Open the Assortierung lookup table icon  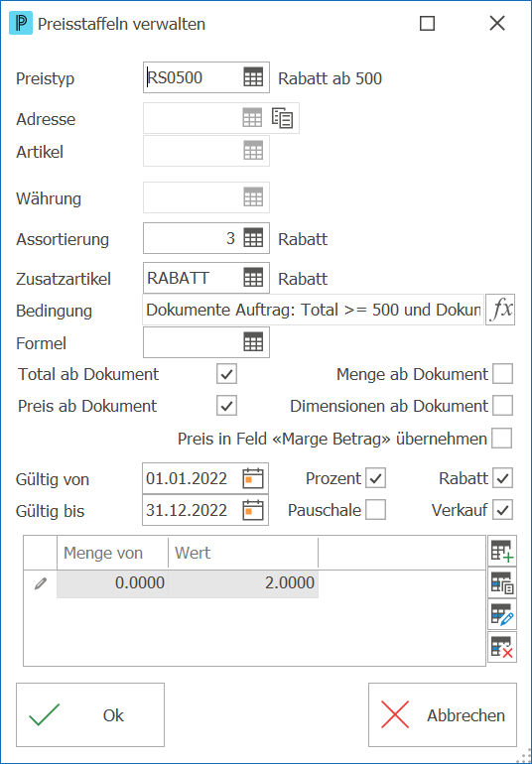[253, 238]
